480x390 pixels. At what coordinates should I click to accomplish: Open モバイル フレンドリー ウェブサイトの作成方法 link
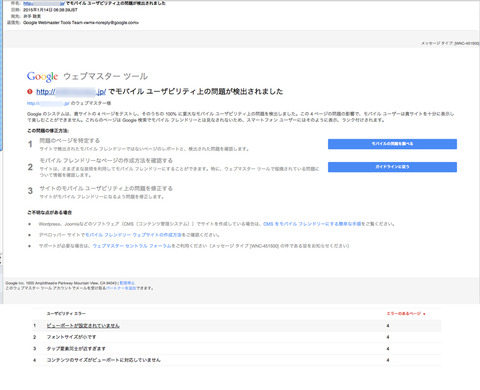coord(133,235)
